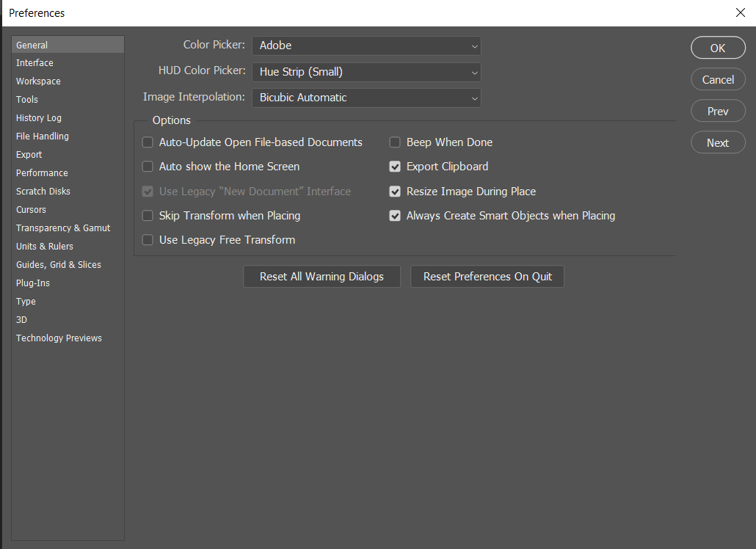
Task: Disable Export Clipboard
Action: click(395, 166)
